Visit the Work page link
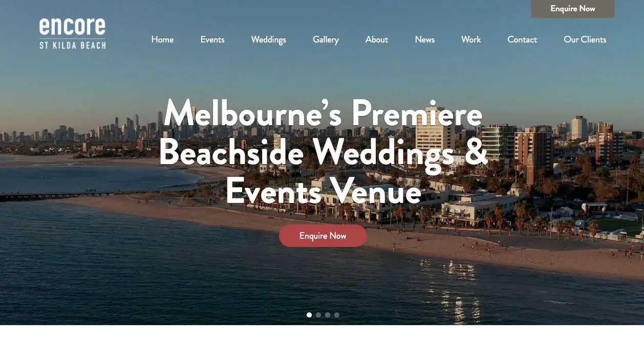This screenshot has height=342, width=644. [x=471, y=39]
